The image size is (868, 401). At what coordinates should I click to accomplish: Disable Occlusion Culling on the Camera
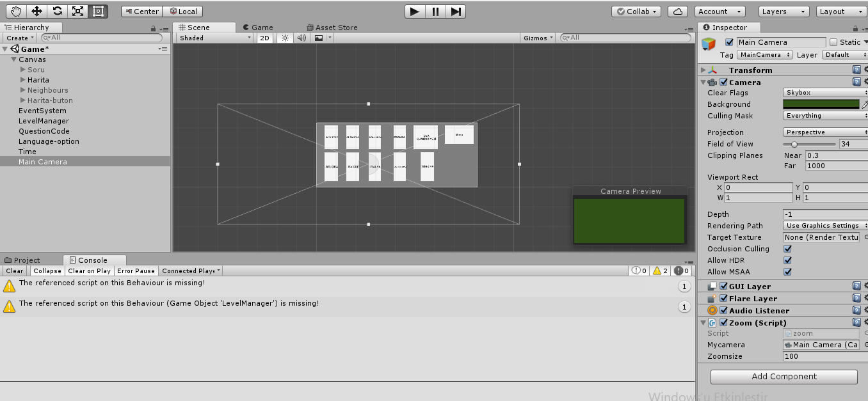787,249
